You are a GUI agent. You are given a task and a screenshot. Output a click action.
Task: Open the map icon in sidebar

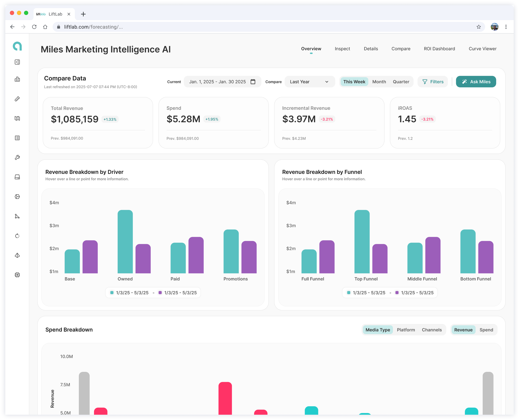point(17,118)
